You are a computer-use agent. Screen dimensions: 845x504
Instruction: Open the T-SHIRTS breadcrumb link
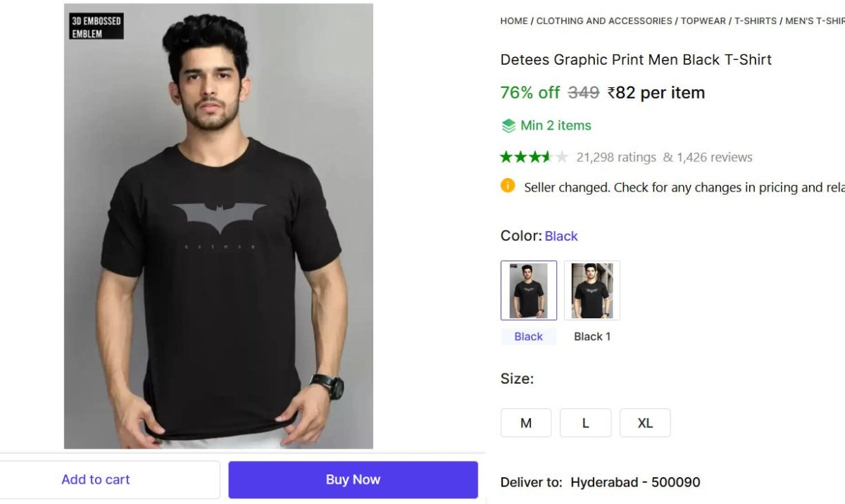(756, 21)
